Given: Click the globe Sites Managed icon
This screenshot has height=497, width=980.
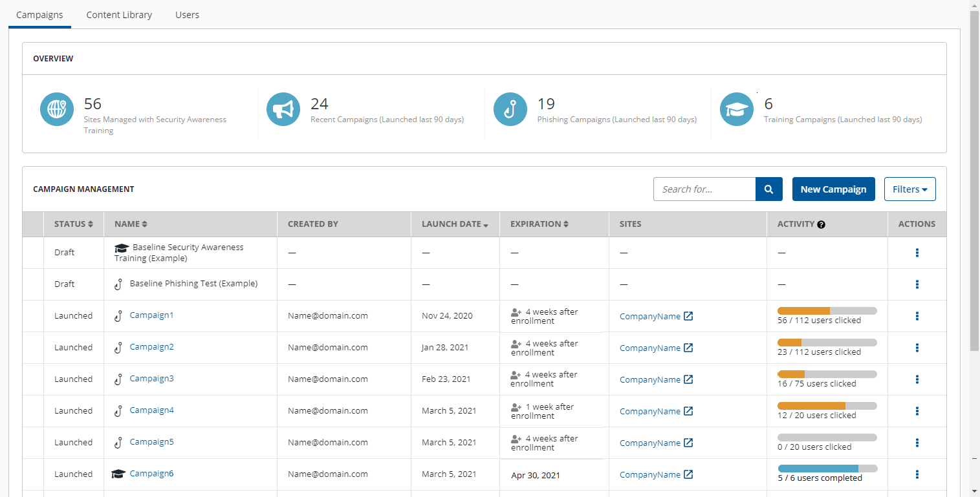Looking at the screenshot, I should [57, 109].
